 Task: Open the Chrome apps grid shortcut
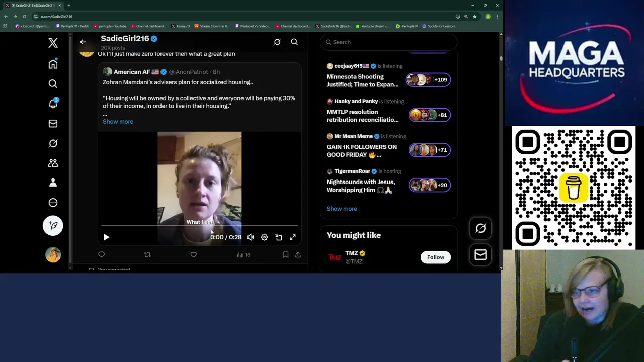[x=5, y=26]
